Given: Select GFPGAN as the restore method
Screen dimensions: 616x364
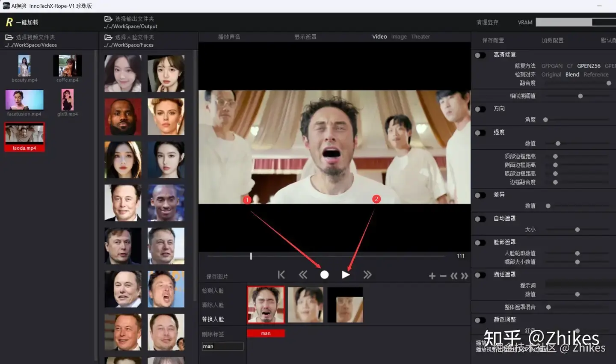Looking at the screenshot, I should coord(551,66).
